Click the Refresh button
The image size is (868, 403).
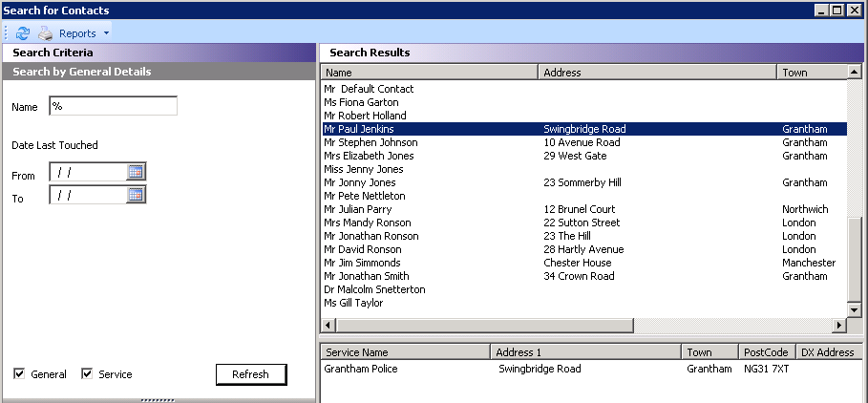(251, 374)
